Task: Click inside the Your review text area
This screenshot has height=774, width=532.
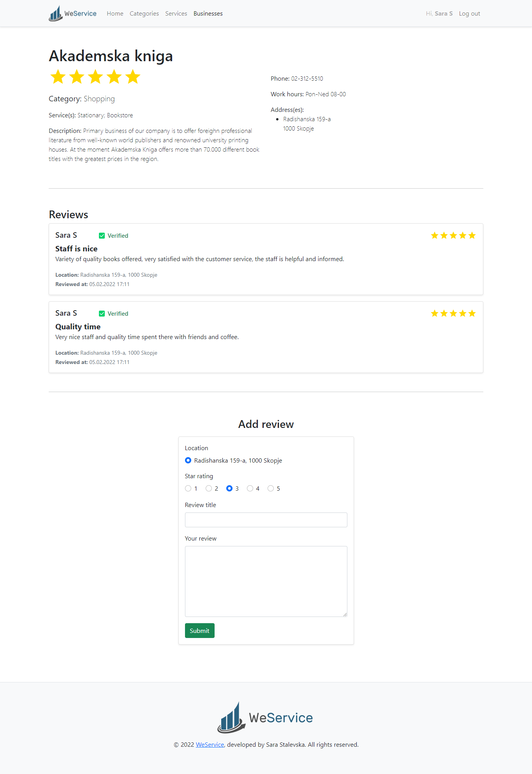Action: [x=266, y=581]
